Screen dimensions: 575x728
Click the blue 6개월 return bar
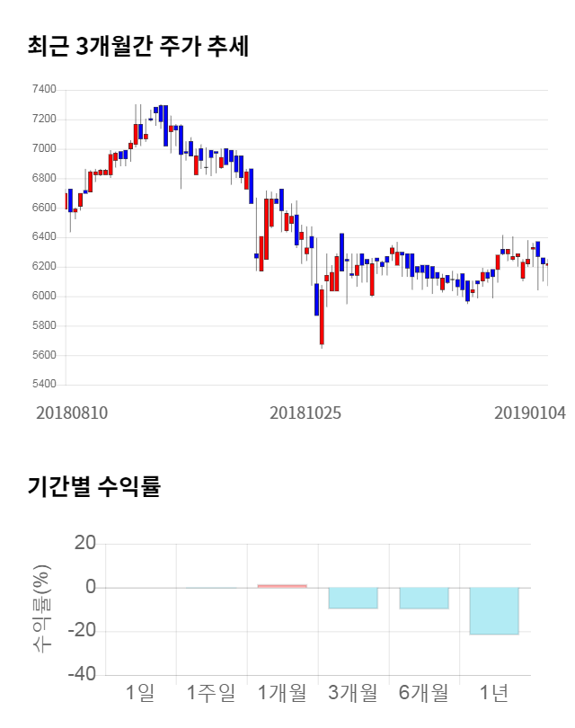coord(424,598)
